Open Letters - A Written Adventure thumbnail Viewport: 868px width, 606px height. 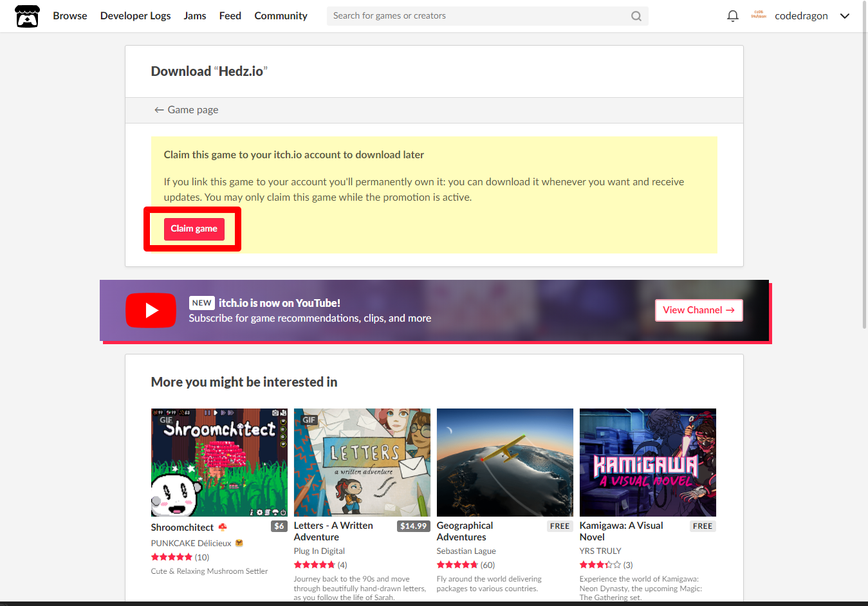tap(362, 463)
